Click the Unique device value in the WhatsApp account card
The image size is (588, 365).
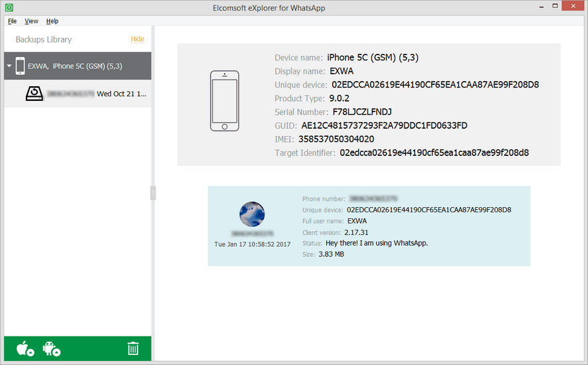tap(429, 210)
